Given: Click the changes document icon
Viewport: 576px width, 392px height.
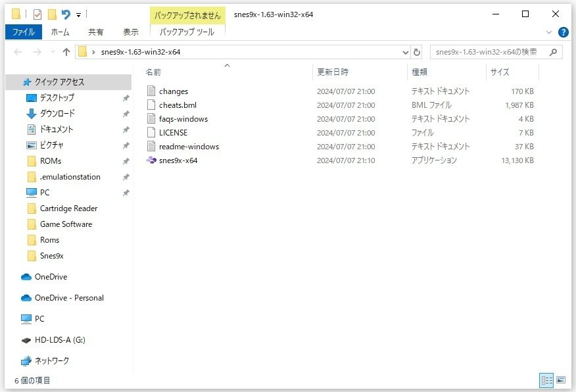Looking at the screenshot, I should pos(151,91).
